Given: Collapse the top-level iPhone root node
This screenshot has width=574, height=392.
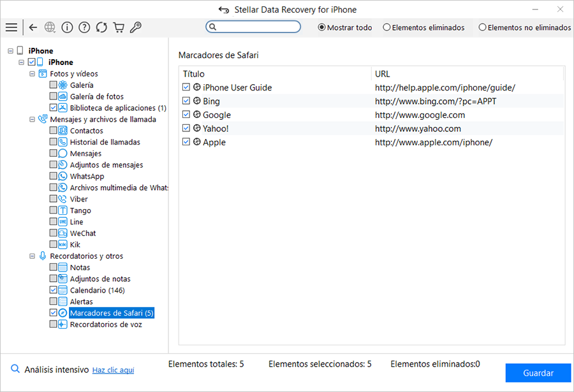Looking at the screenshot, I should tap(11, 51).
